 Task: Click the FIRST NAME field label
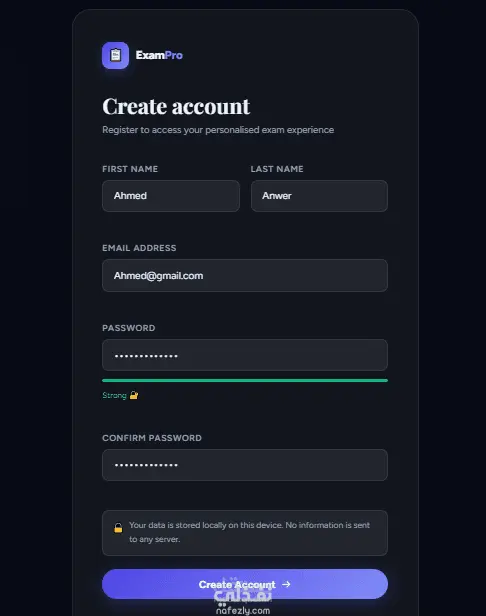click(130, 169)
